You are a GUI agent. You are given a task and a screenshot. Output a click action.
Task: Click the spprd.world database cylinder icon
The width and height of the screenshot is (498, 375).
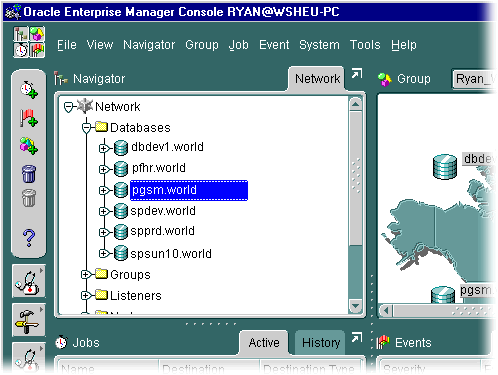tap(121, 232)
